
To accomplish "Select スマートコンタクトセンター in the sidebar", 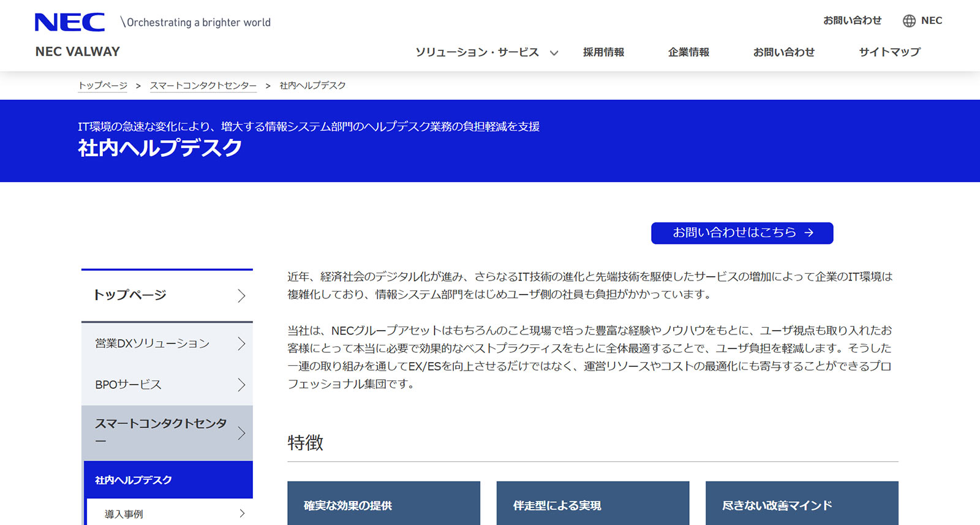I will [167, 432].
